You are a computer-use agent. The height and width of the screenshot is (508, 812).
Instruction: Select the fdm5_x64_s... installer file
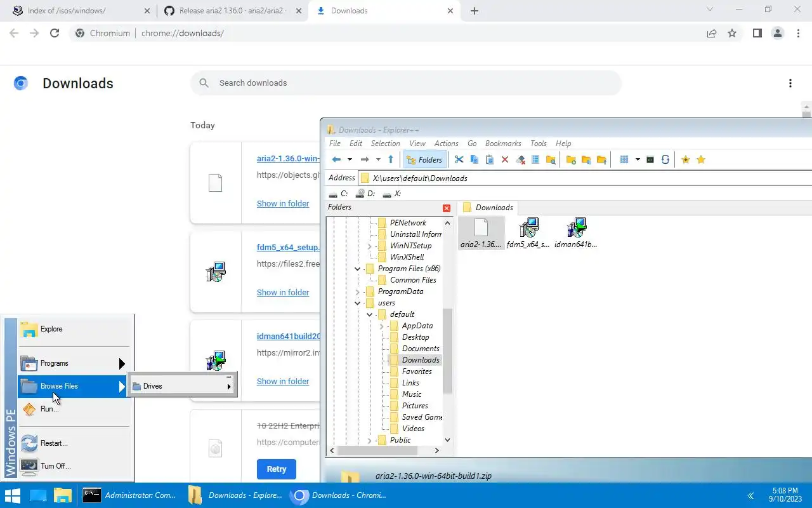coord(528,232)
